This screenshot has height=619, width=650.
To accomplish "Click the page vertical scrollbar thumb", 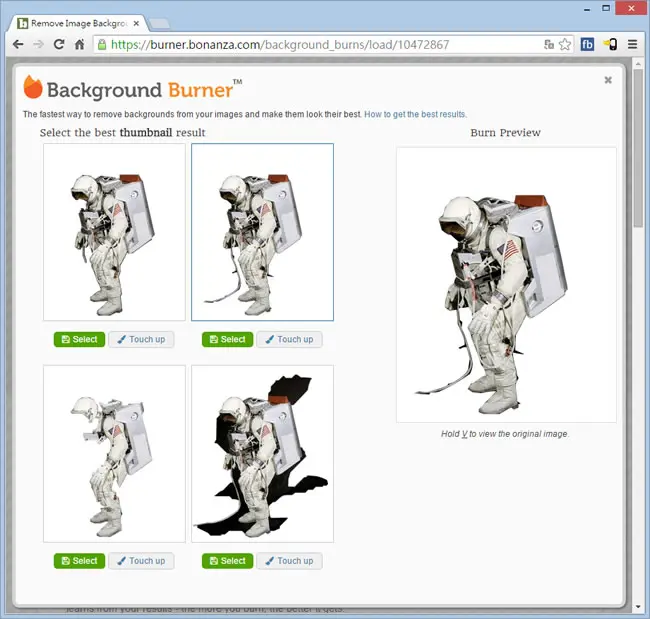I will (x=638, y=148).
